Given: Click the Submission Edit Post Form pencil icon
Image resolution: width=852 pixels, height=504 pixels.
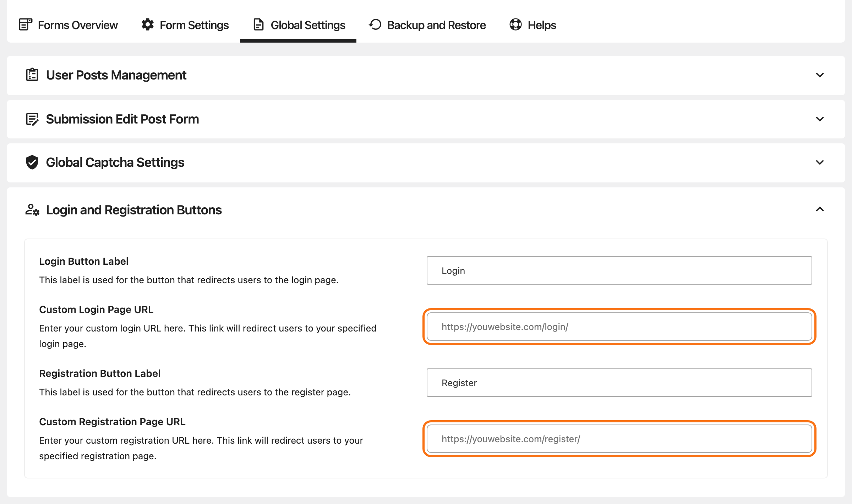Looking at the screenshot, I should (32, 119).
